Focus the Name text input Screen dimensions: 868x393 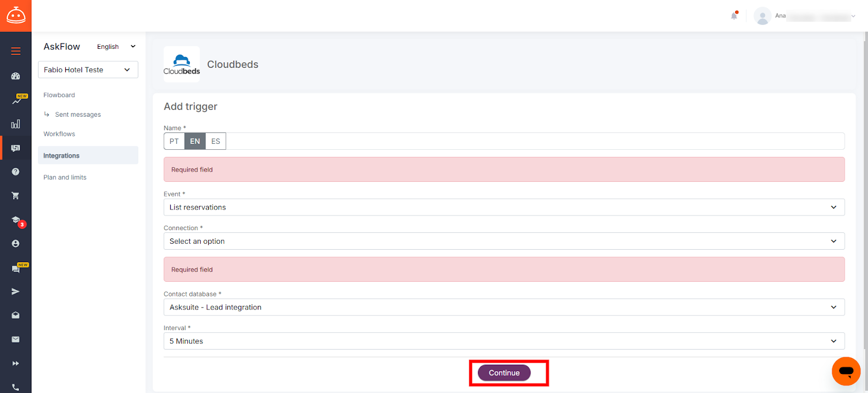pyautogui.click(x=535, y=141)
